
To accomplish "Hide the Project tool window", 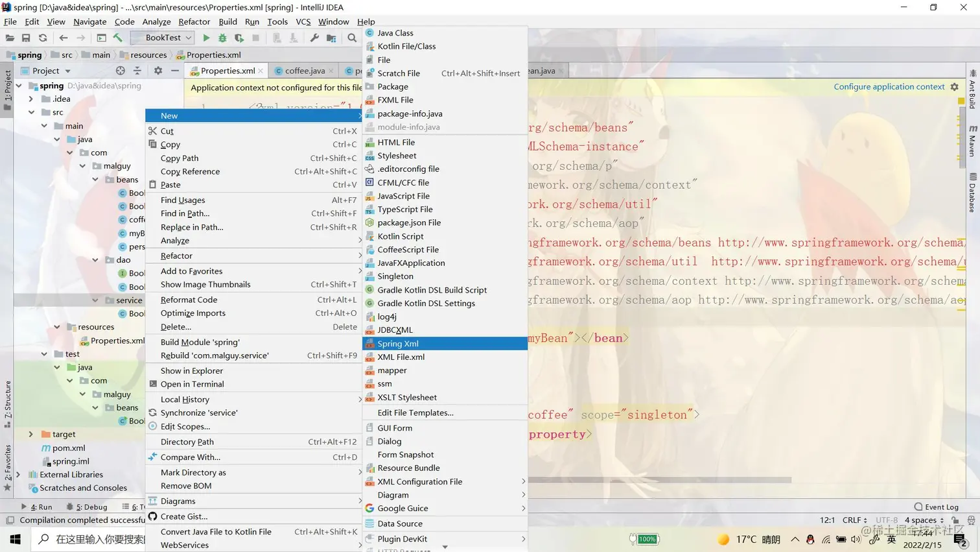I will tap(175, 71).
